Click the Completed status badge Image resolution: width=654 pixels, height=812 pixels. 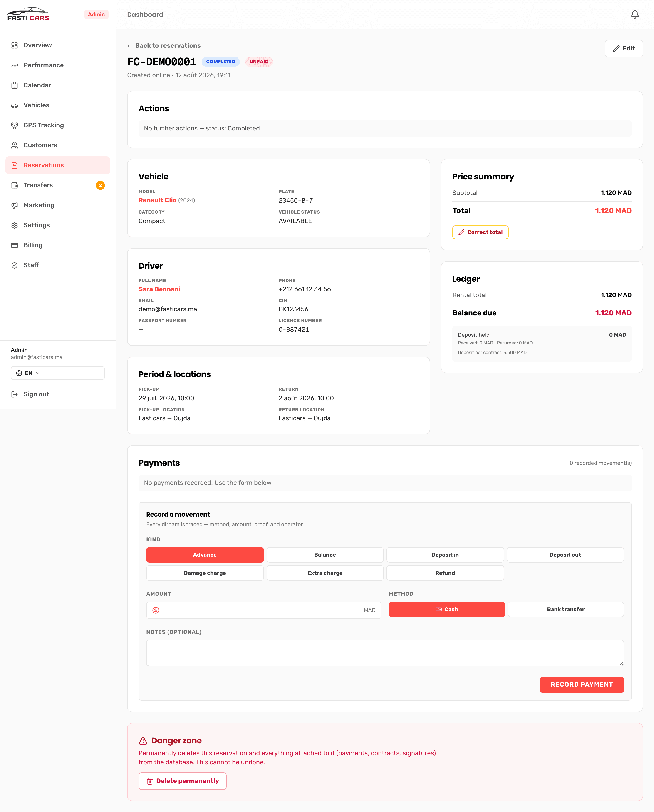coord(220,61)
